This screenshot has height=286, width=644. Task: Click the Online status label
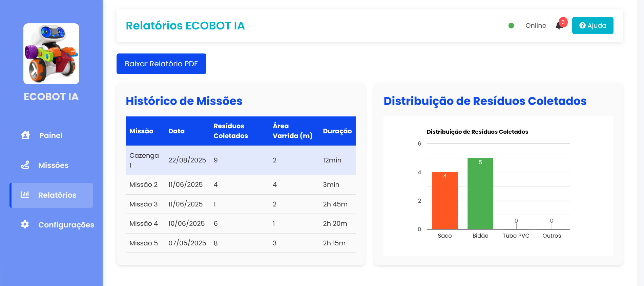(536, 26)
